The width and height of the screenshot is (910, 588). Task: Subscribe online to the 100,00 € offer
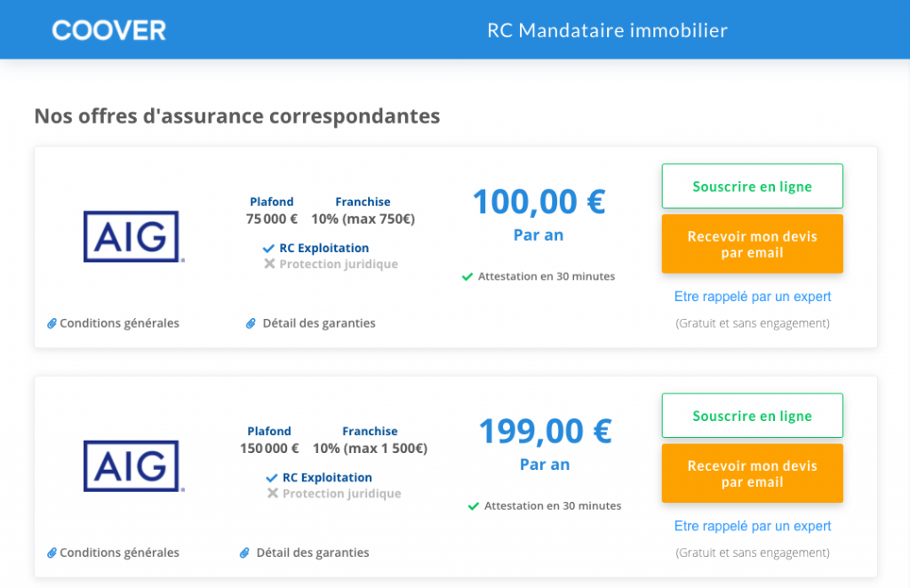tap(752, 187)
